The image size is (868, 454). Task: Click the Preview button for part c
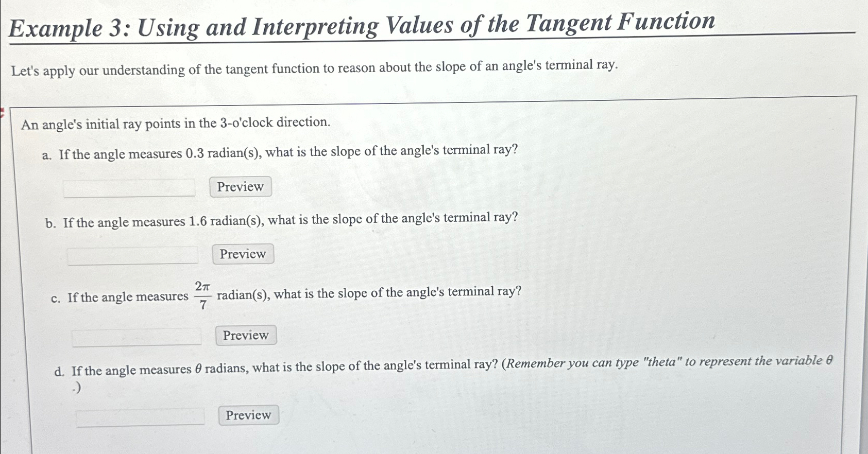[x=246, y=335]
